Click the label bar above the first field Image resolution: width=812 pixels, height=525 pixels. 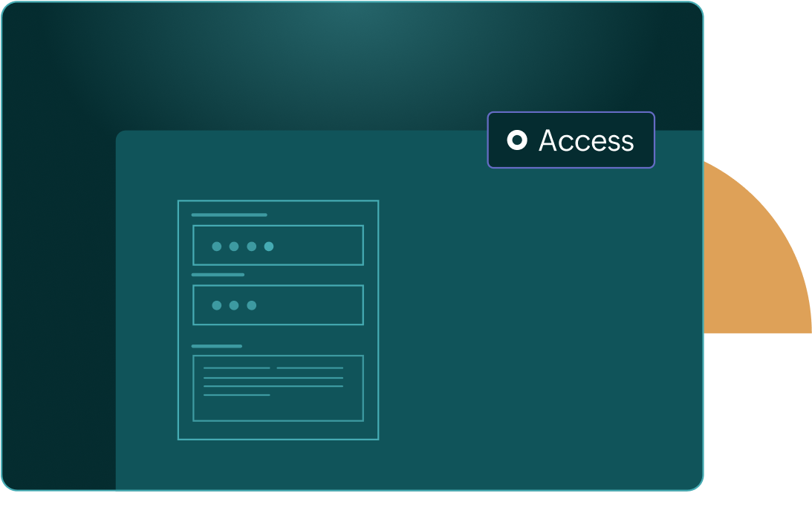230,215
